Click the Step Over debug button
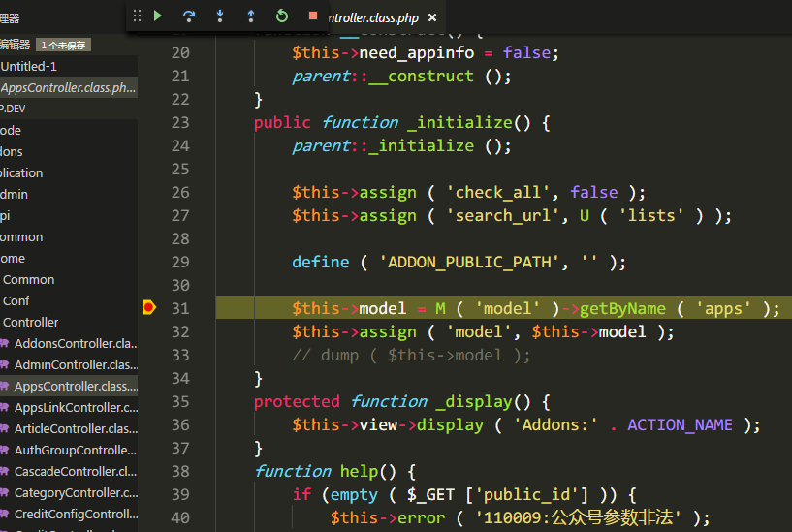This screenshot has height=532, width=792. coord(189,16)
